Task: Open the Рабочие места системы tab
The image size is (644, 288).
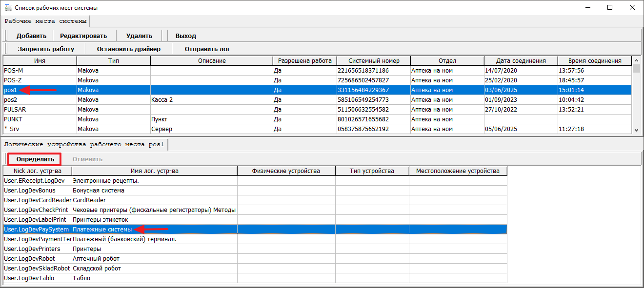Action: 46,21
